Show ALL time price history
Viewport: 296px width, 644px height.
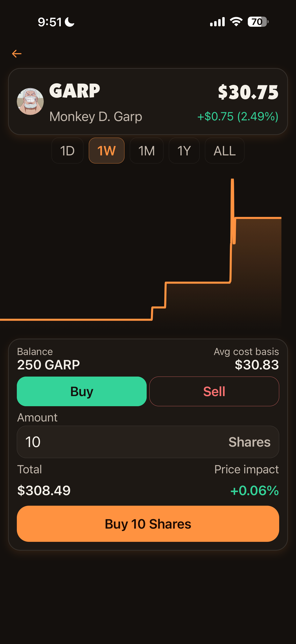click(224, 151)
